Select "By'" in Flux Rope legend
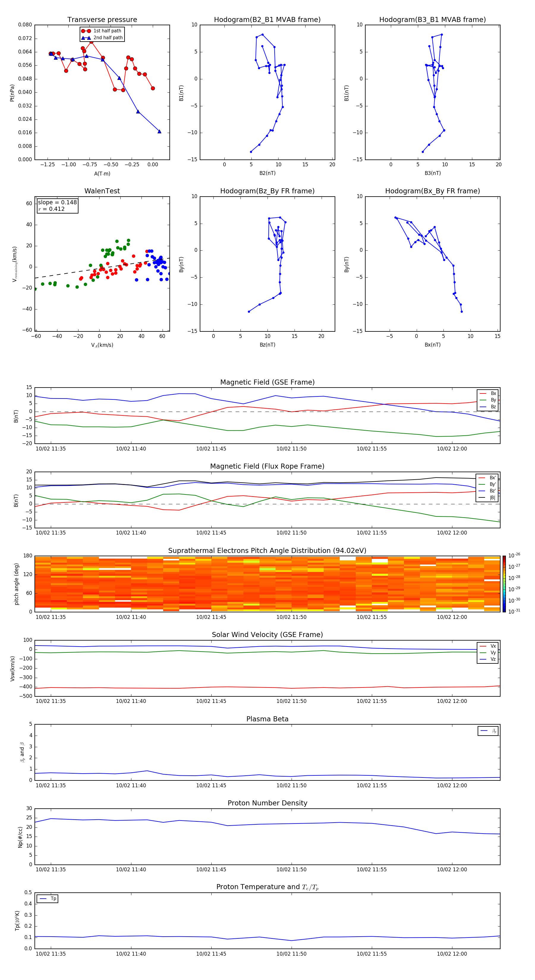The height and width of the screenshot is (980, 535). [x=487, y=484]
